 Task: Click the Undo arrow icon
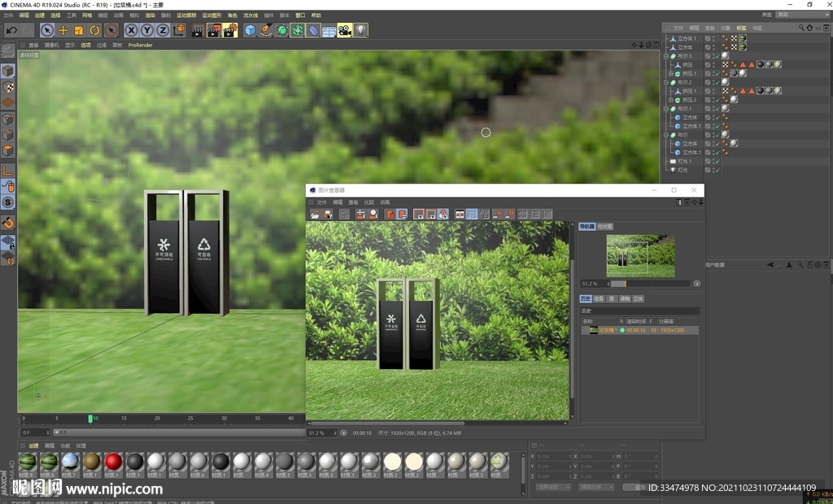coord(11,30)
